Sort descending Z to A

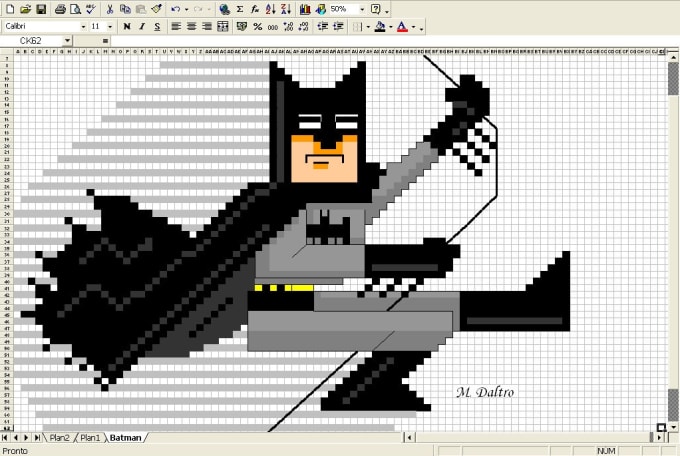[285, 9]
